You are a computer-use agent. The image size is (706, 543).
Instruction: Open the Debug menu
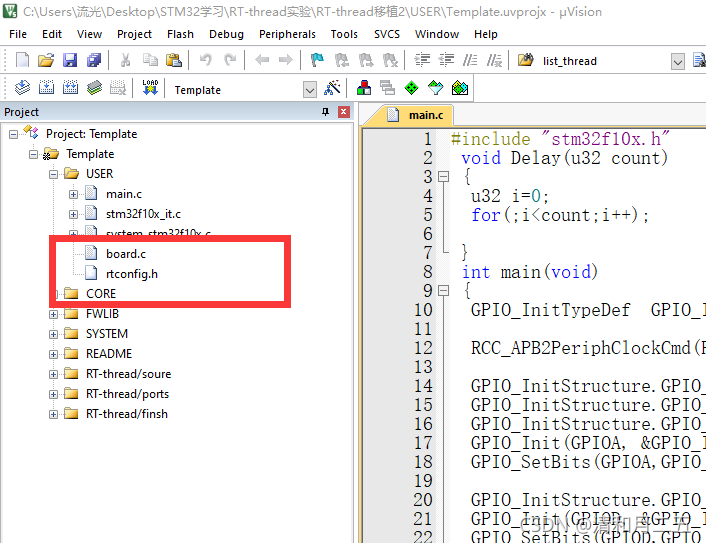(226, 34)
